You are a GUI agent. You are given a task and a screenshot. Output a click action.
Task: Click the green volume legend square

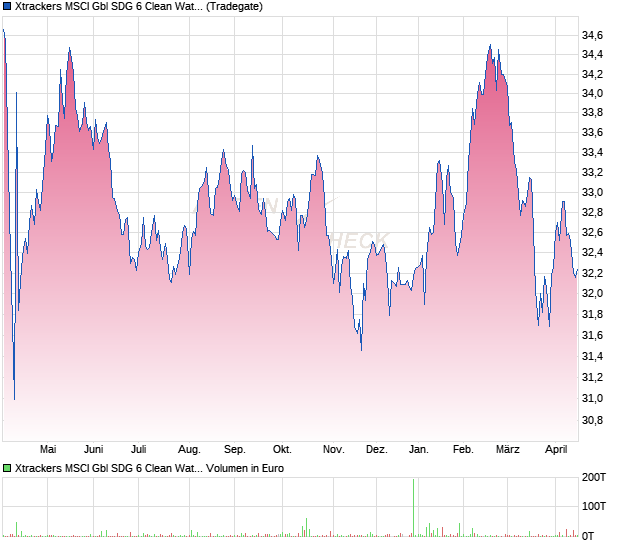(7, 468)
